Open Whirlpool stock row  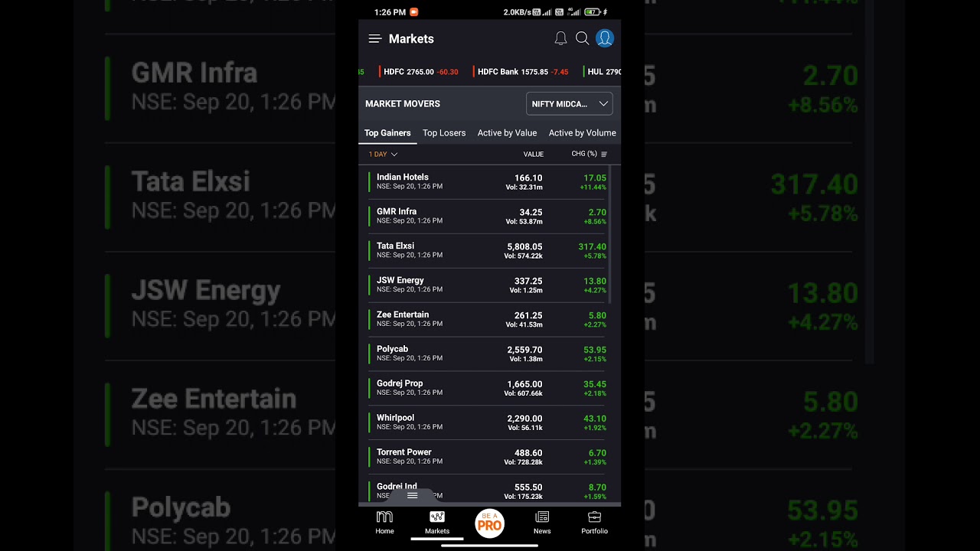[488, 423]
